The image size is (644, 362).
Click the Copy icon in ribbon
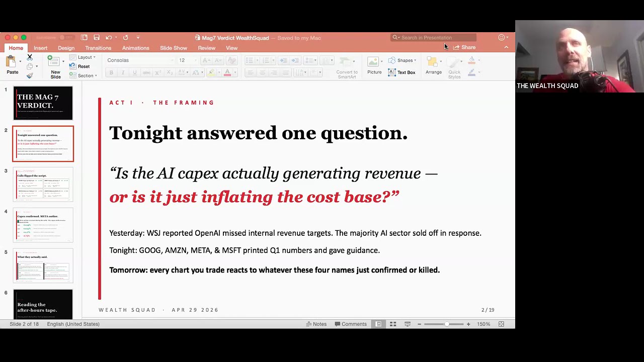point(30,66)
